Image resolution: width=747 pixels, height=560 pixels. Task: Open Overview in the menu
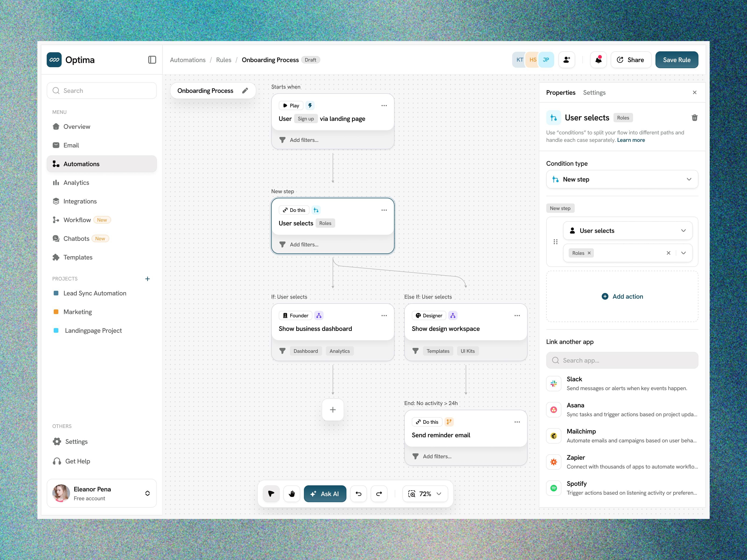[102, 126]
